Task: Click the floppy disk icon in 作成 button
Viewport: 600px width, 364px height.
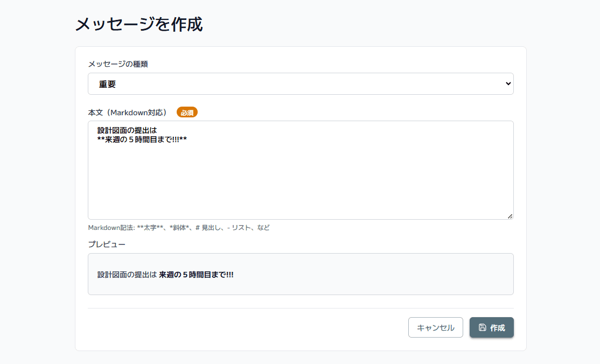Action: tap(482, 327)
